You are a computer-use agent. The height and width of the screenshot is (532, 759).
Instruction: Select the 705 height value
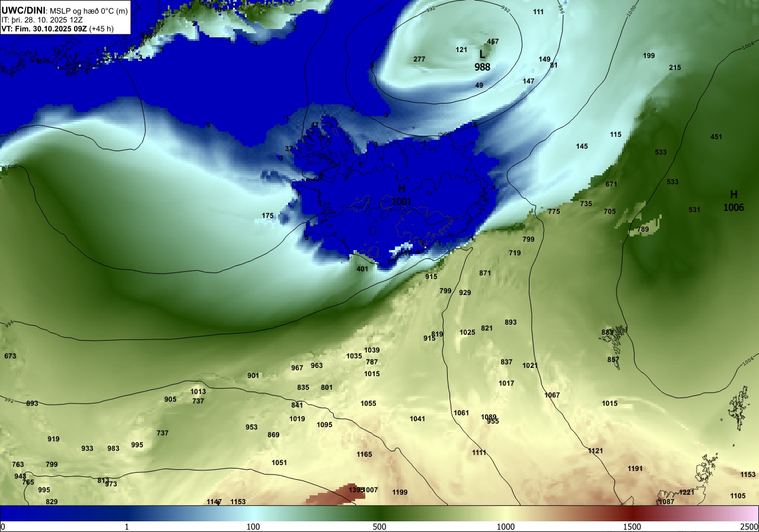pyautogui.click(x=610, y=211)
